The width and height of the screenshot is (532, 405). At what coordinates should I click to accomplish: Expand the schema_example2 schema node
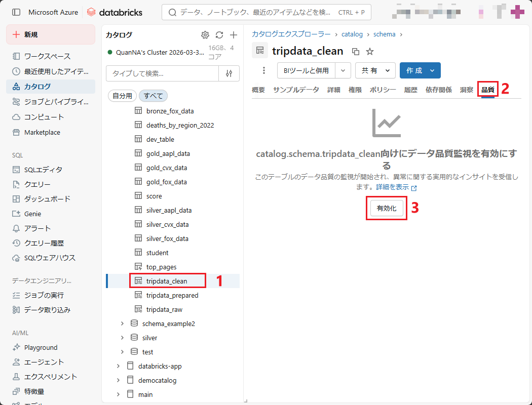click(122, 323)
